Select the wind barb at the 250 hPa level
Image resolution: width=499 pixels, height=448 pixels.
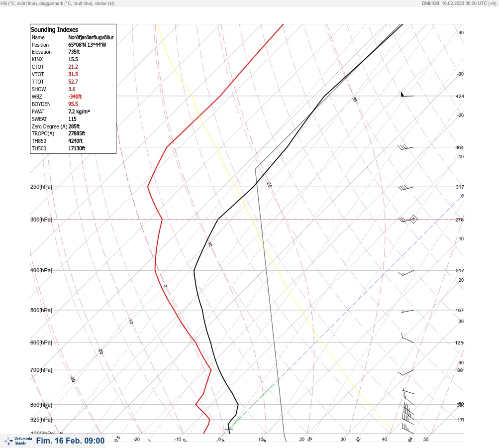[406, 188]
